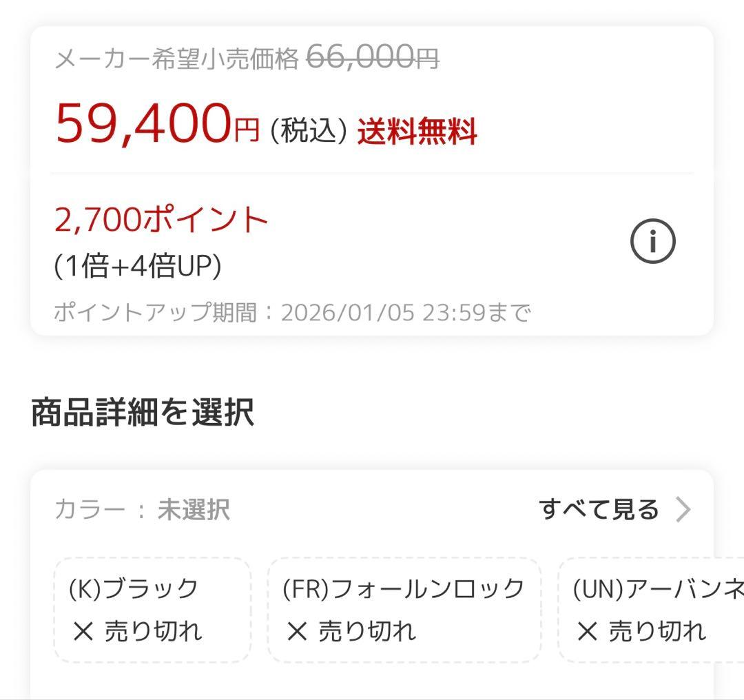Select the (UN)アーバンネ color option
The width and height of the screenshot is (744, 700).
tap(651, 609)
